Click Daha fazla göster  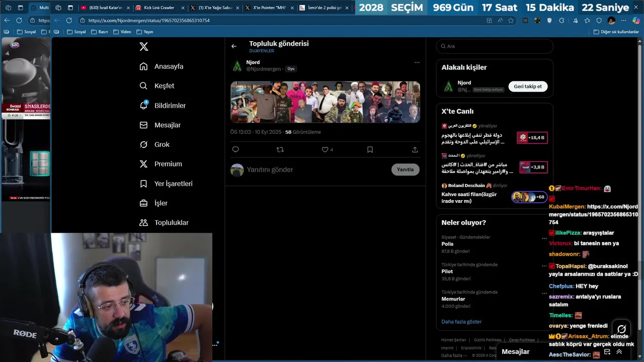click(461, 322)
